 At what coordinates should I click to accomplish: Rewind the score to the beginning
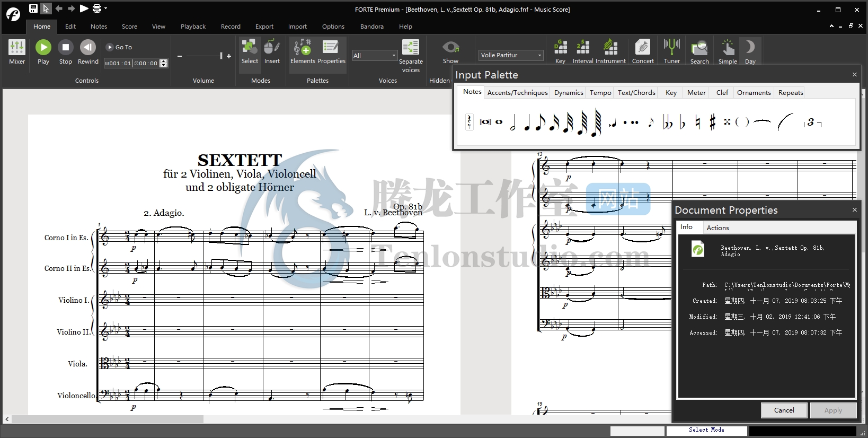click(88, 52)
